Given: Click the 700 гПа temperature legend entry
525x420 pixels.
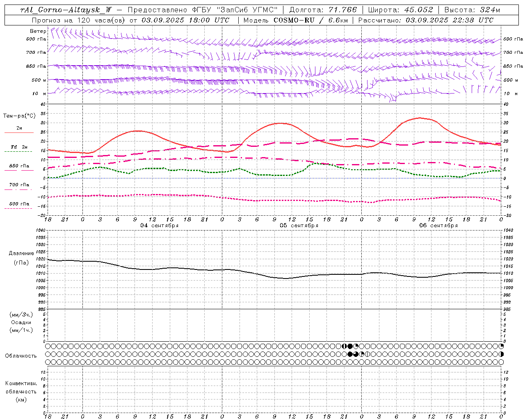Looking at the screenshot, I should pos(19,185).
